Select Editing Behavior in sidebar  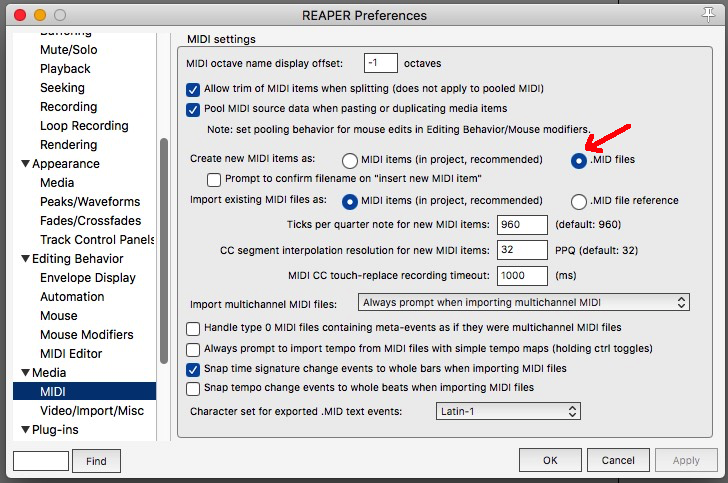[78, 259]
